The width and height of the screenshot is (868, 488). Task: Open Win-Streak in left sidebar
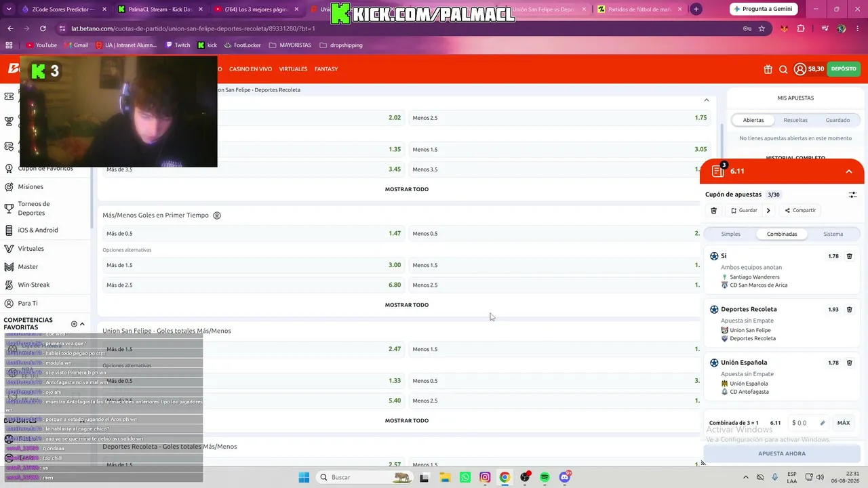click(34, 285)
